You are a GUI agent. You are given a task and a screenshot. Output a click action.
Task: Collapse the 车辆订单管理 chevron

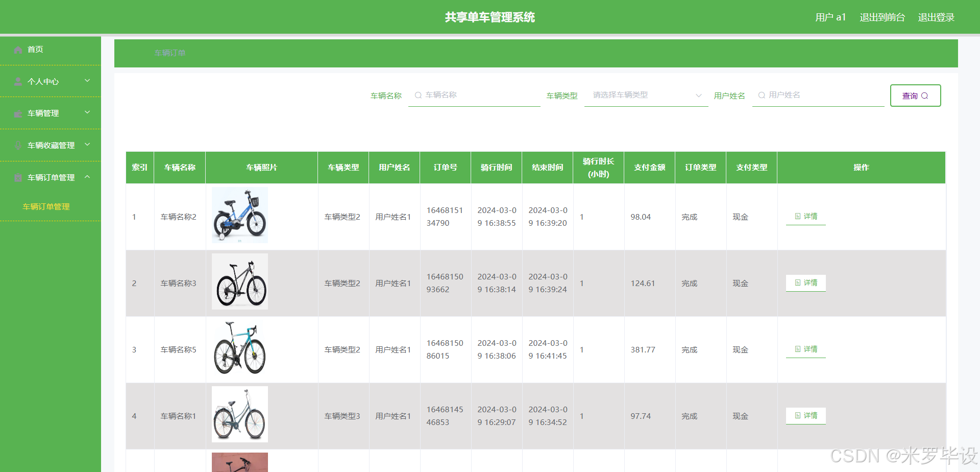click(x=87, y=177)
